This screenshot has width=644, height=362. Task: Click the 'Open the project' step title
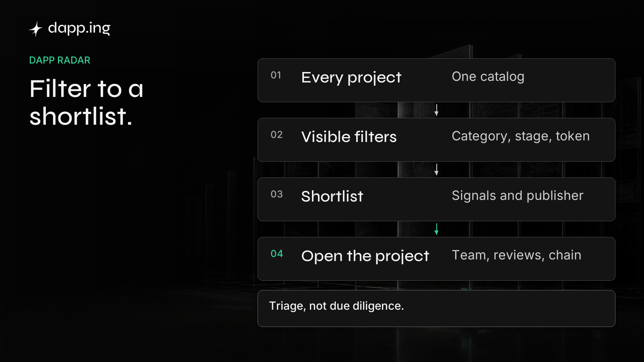[x=365, y=256]
